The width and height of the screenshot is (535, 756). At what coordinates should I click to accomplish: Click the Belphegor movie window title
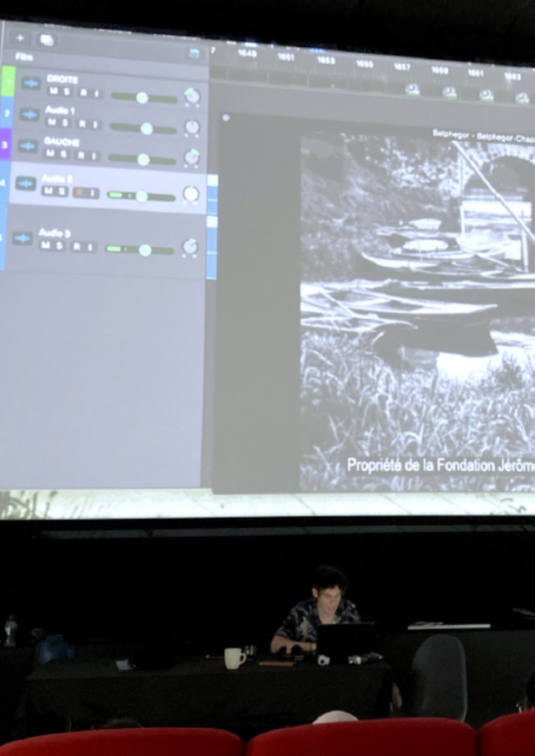[484, 136]
